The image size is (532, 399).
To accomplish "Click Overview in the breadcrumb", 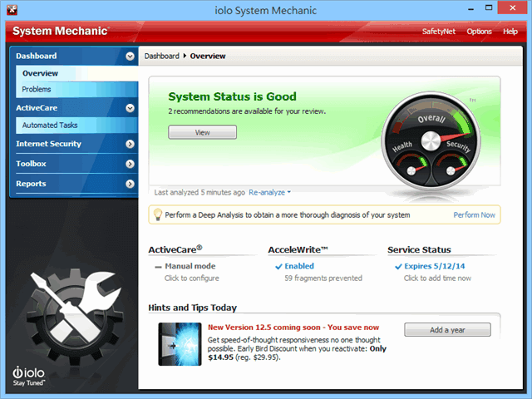I will coord(208,56).
